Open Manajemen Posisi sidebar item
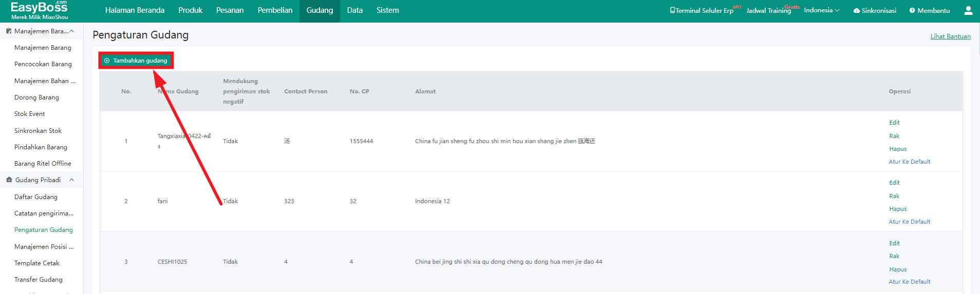This screenshot has width=980, height=294. [x=44, y=247]
